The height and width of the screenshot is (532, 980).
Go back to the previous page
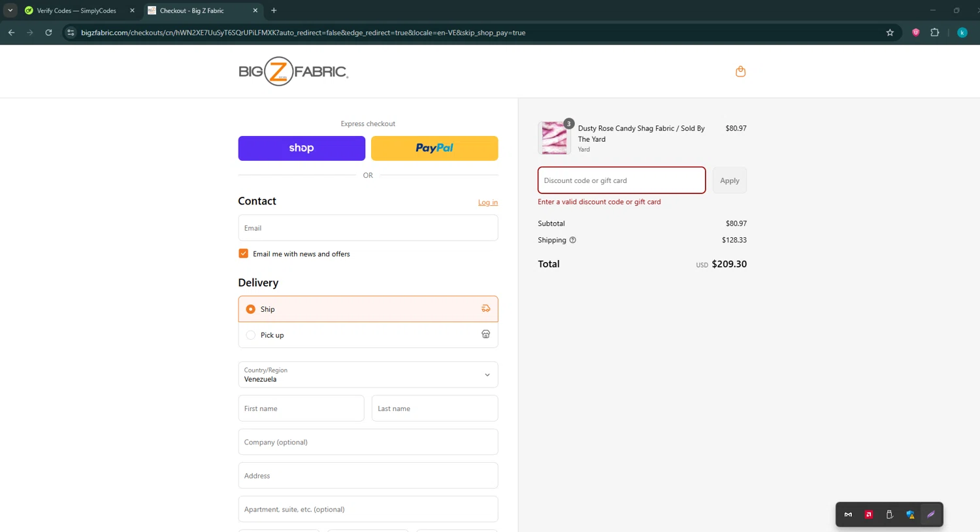pos(11,33)
